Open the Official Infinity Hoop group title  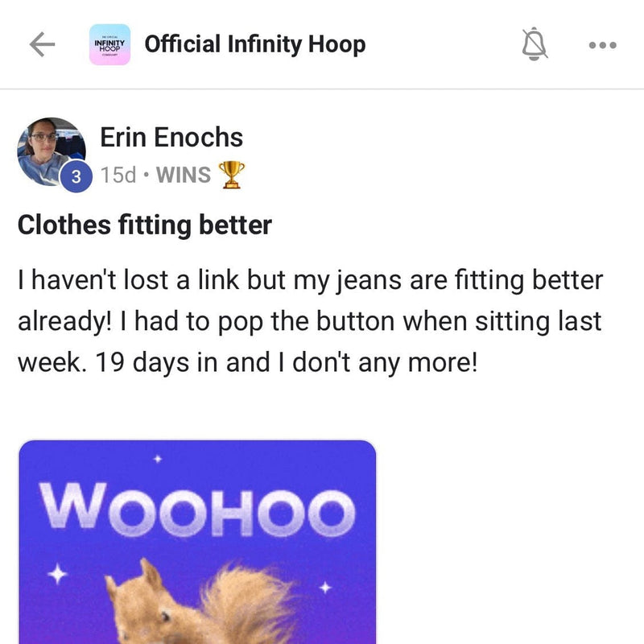click(x=254, y=44)
